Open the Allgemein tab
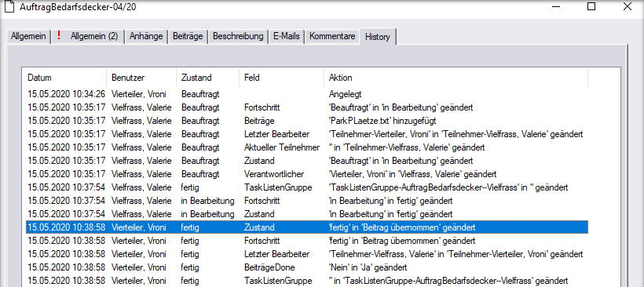 pos(28,36)
